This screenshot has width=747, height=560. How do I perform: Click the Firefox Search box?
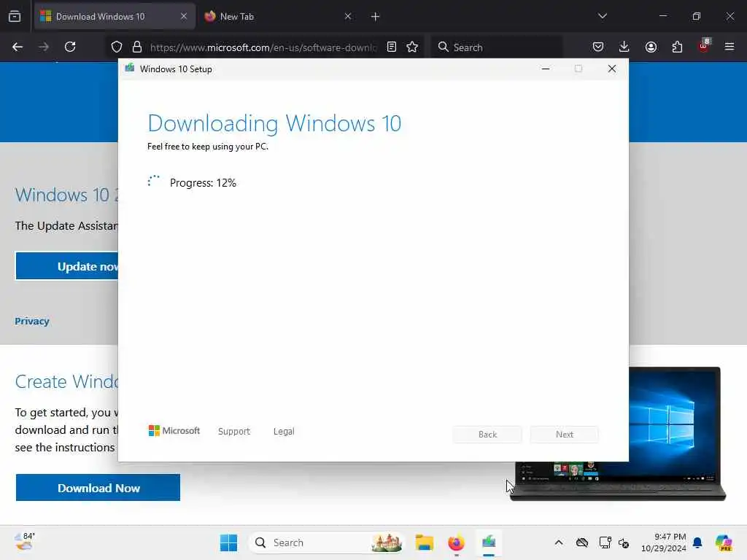click(497, 47)
